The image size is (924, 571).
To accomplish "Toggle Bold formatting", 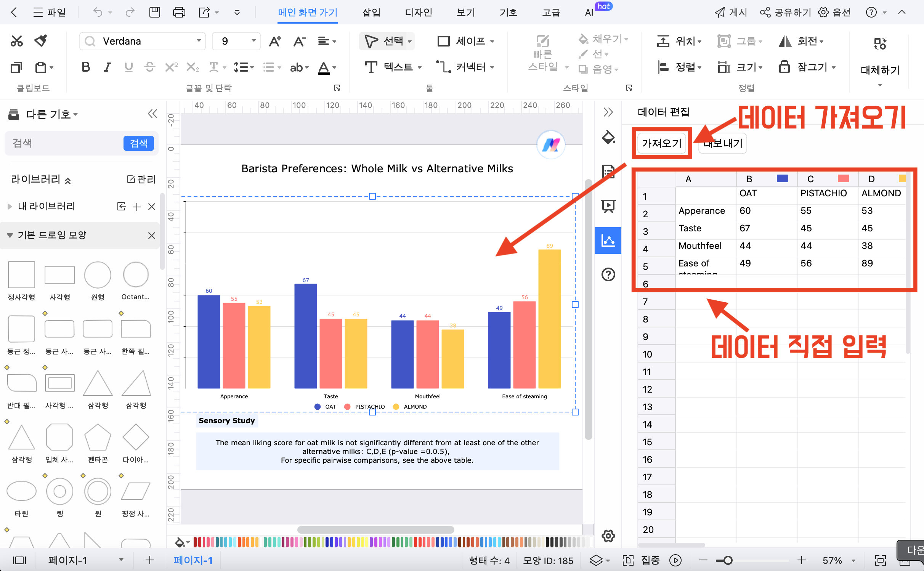I will coord(86,67).
